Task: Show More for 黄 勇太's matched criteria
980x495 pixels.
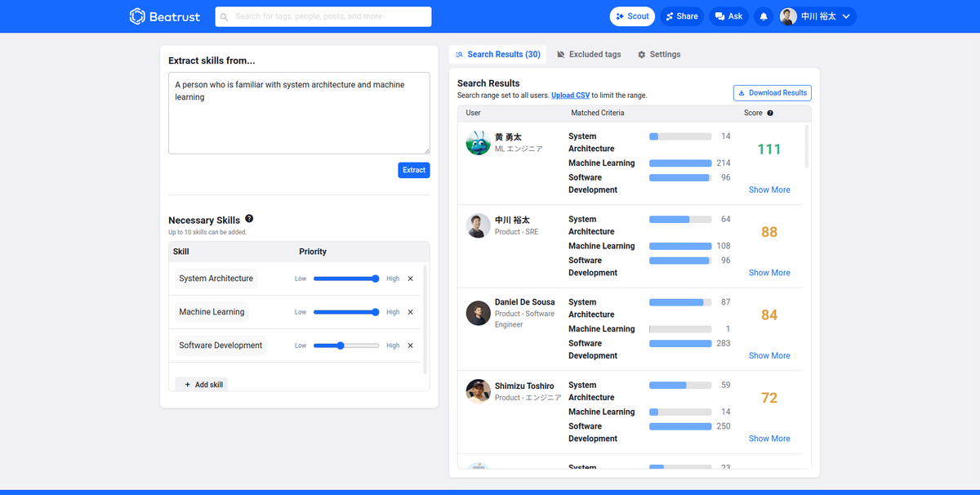Action: [768, 189]
